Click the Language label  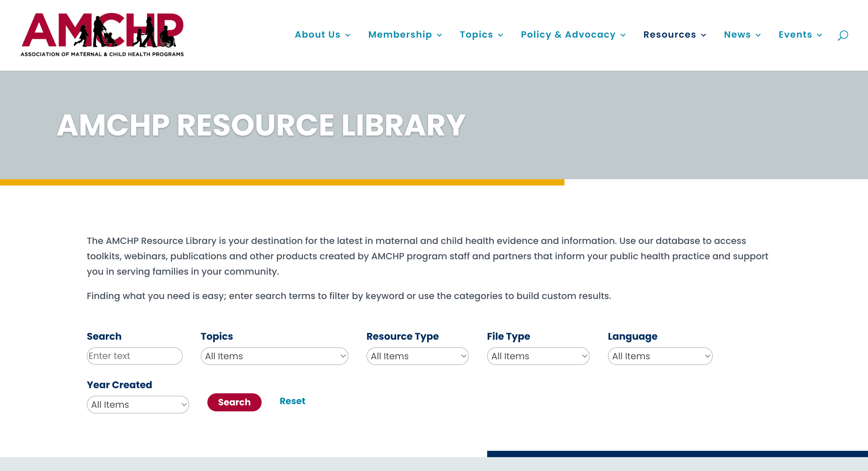click(633, 336)
